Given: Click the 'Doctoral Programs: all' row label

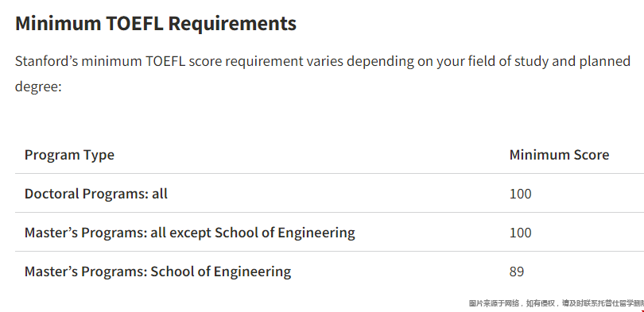Looking at the screenshot, I should coord(96,194).
